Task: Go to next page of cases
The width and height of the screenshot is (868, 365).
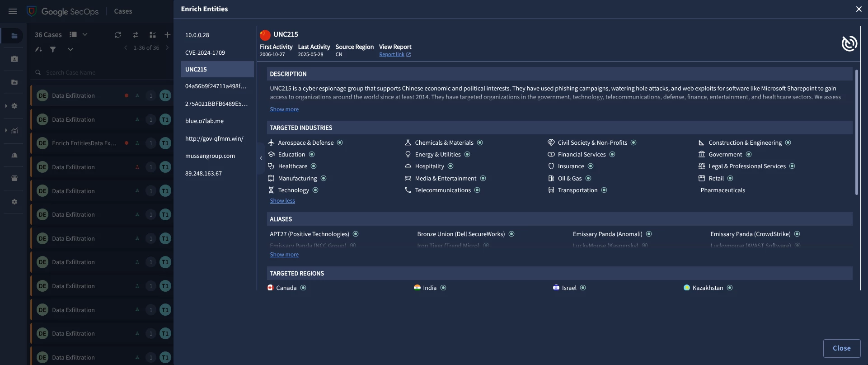Action: [167, 47]
